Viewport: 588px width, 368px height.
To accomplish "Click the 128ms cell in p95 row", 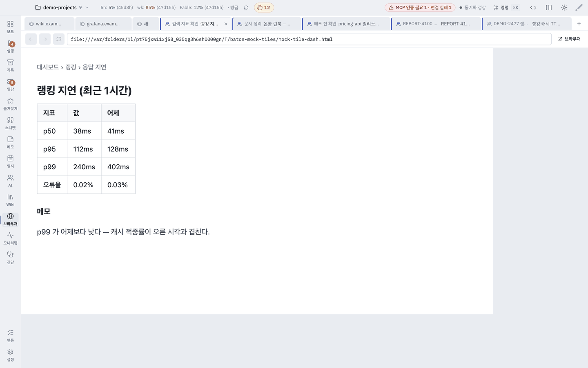I will pyautogui.click(x=118, y=149).
